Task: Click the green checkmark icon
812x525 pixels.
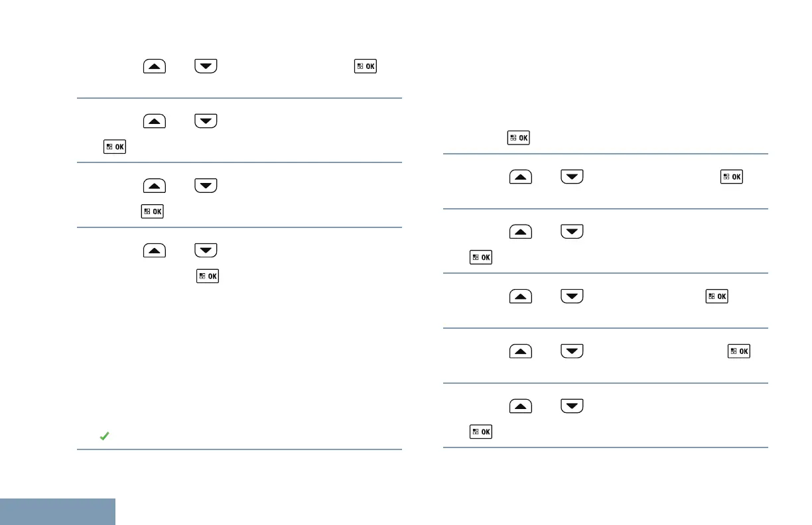Action: [103, 436]
